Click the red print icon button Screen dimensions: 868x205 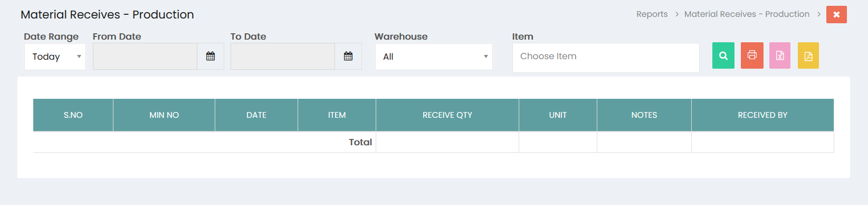(x=752, y=55)
